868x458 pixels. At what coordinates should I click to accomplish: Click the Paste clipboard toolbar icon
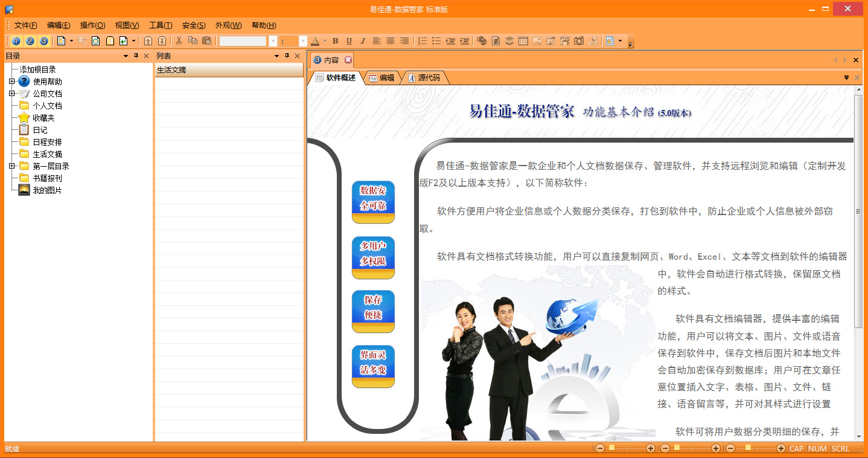[x=206, y=41]
